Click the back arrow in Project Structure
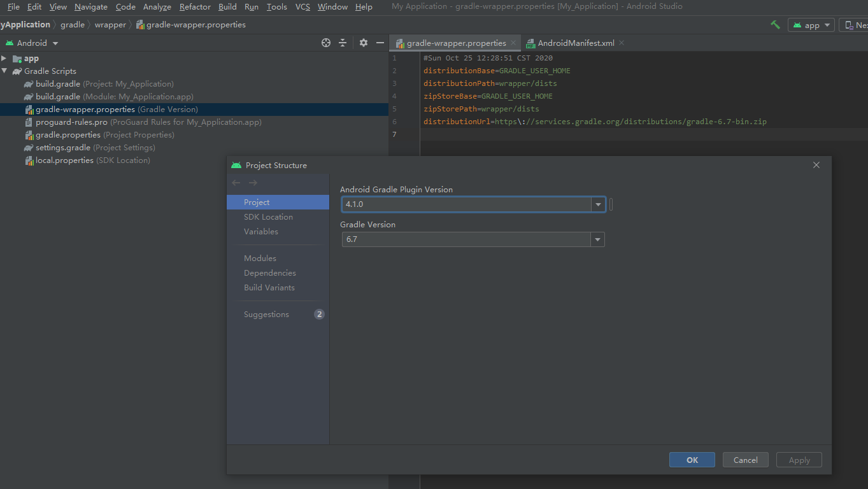The width and height of the screenshot is (868, 489). pos(236,183)
